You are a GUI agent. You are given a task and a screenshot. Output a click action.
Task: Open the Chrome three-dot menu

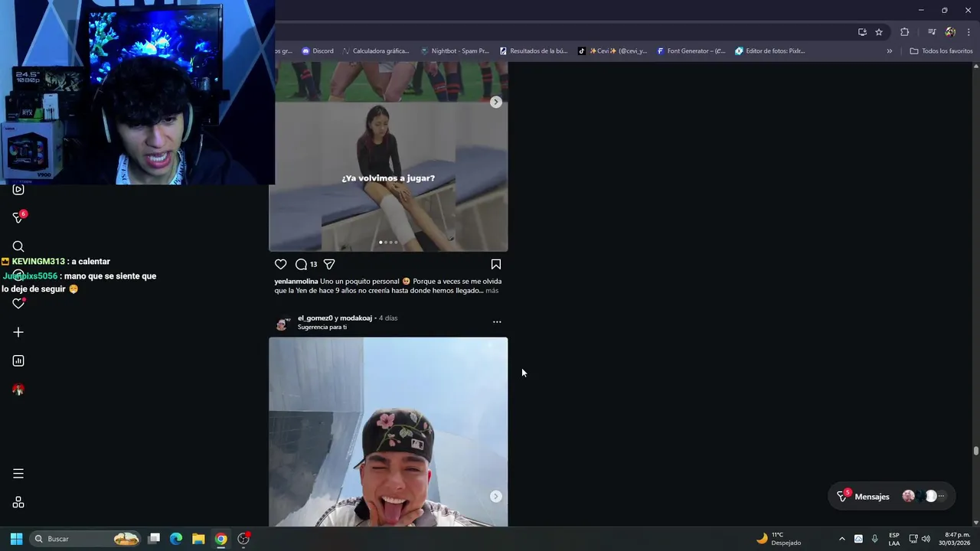point(969,32)
